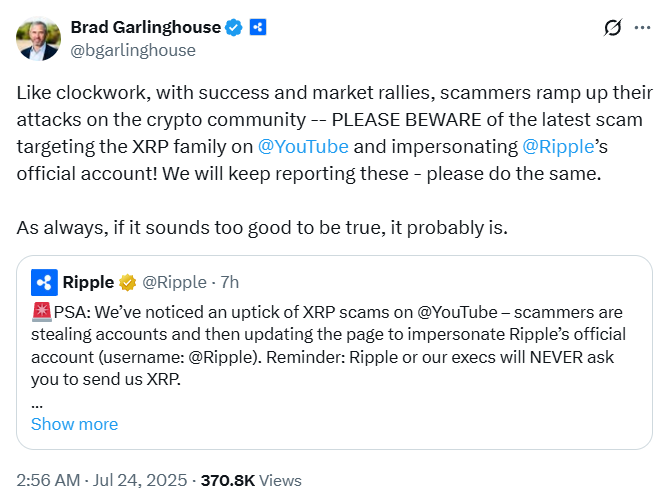Viewport: 671px width, 500px height.
Task: Follow the @YouTube mention in Brad's post
Action: 303,146
